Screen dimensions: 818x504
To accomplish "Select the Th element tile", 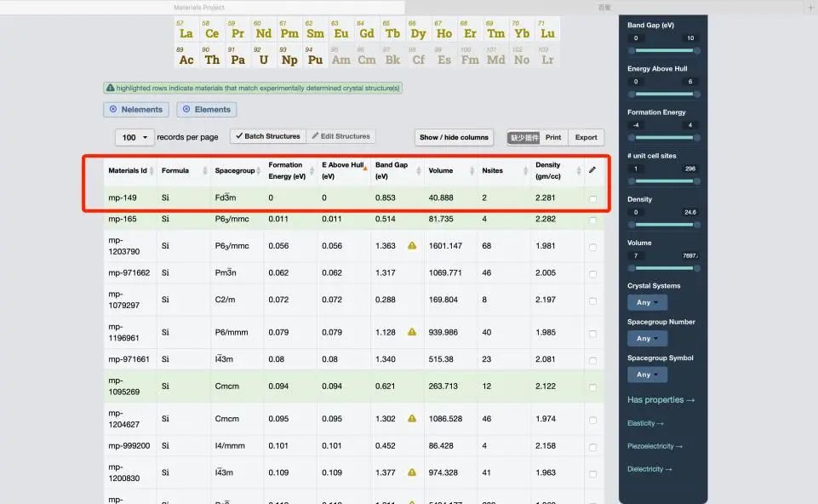I will tap(212, 55).
